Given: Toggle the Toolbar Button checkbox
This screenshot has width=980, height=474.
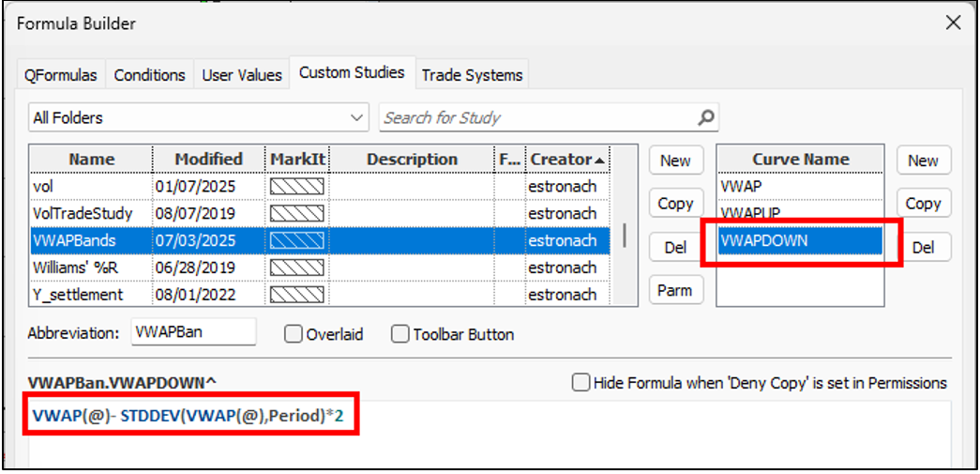Looking at the screenshot, I should (x=400, y=334).
